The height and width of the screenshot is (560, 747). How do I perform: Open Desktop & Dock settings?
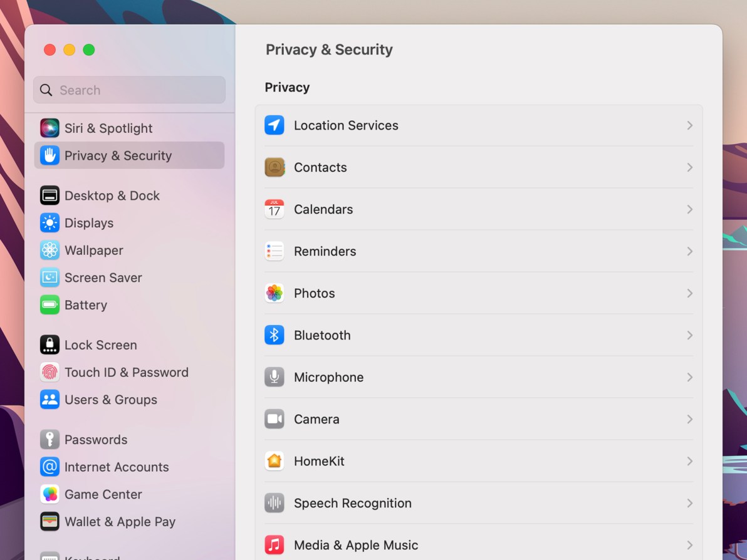coord(112,195)
